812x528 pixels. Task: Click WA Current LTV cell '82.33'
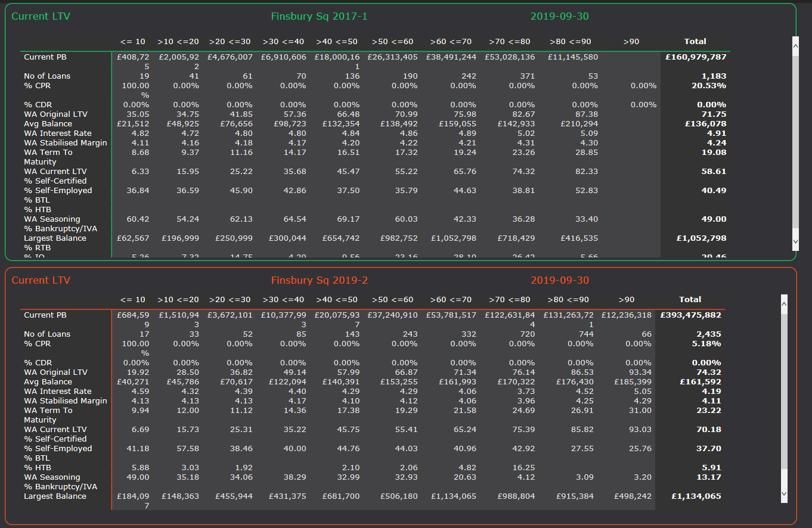pyautogui.click(x=587, y=172)
